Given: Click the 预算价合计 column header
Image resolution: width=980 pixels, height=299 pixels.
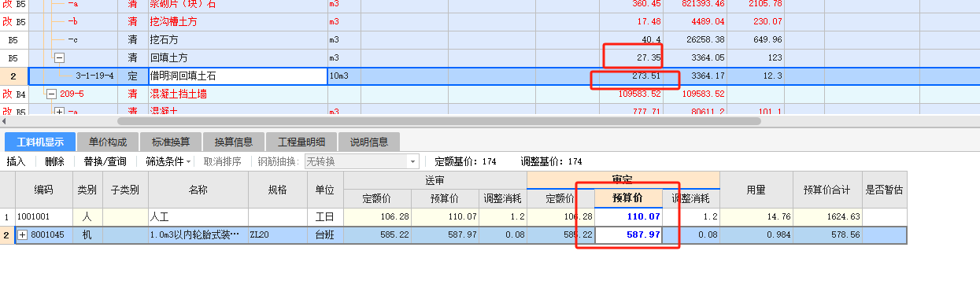Looking at the screenshot, I should click(x=827, y=190).
